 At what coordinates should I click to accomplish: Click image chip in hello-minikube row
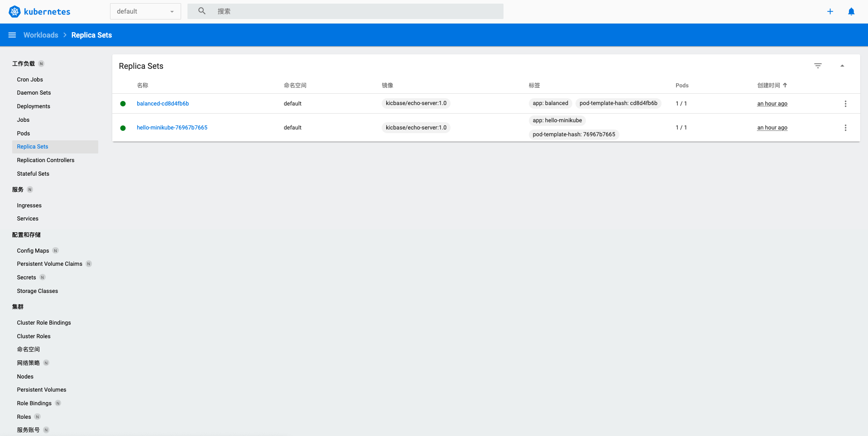[416, 128]
